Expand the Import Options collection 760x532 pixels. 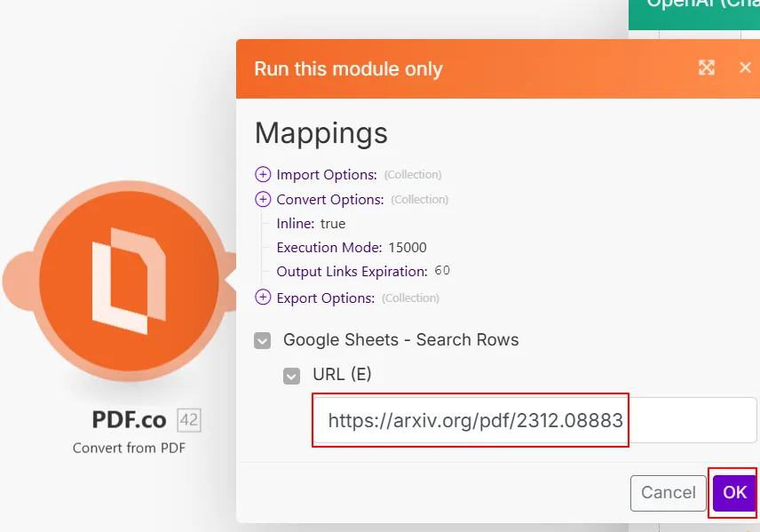coord(263,174)
